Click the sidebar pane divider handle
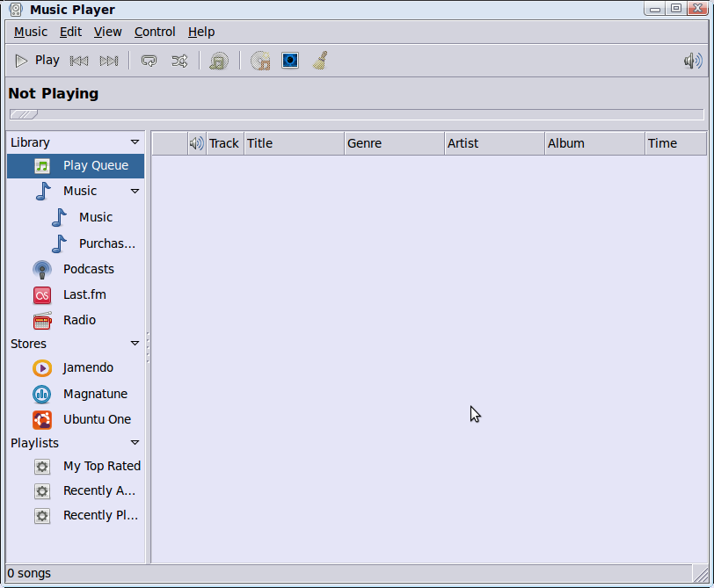This screenshot has height=588, width=714. pos(148,347)
